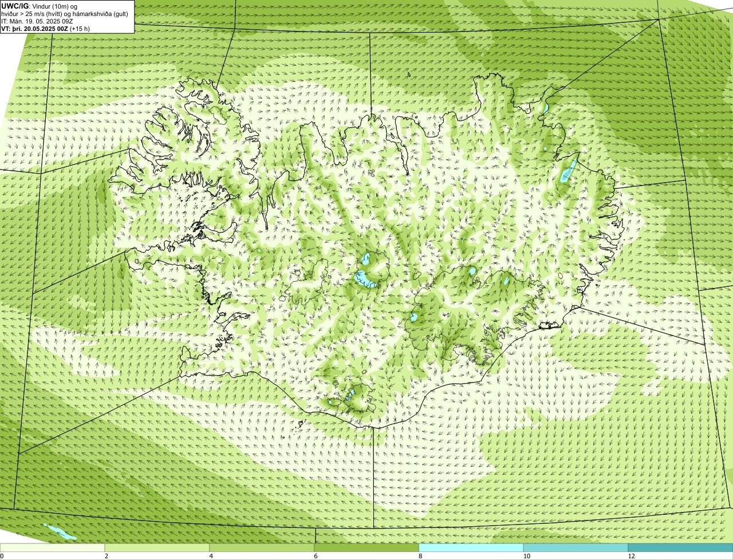Click the legend tick label '2'
Image resolution: width=733 pixels, height=560 pixels.
(106, 556)
